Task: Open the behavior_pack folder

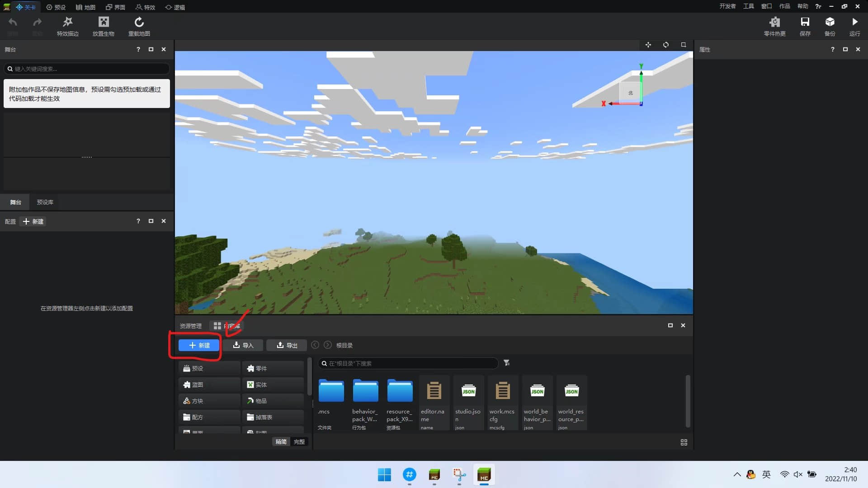Action: pos(365,403)
